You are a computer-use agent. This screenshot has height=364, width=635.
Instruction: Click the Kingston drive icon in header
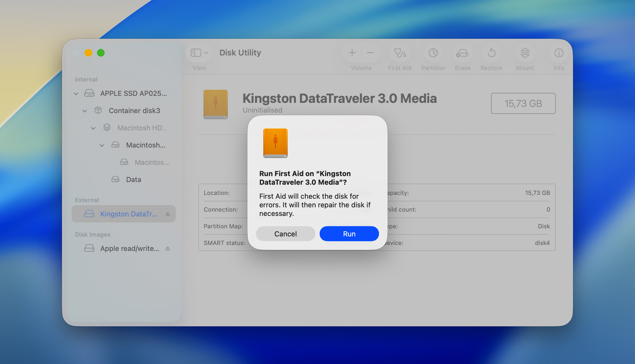point(216,104)
